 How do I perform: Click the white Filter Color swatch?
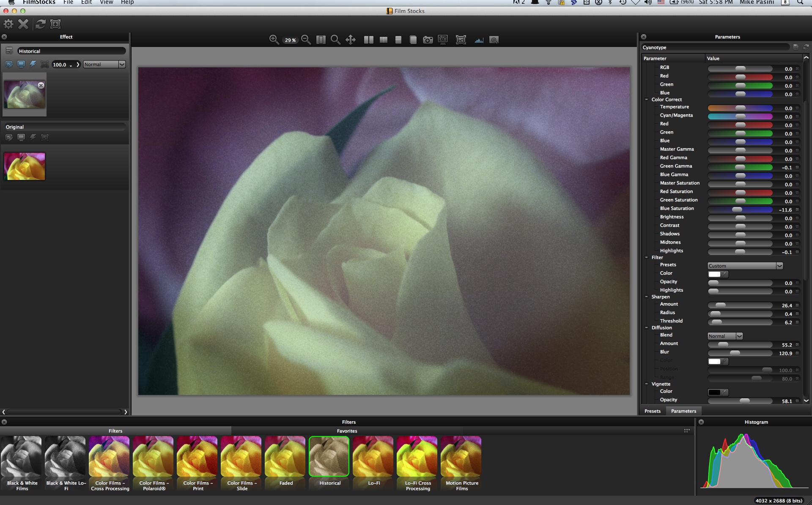tap(714, 274)
